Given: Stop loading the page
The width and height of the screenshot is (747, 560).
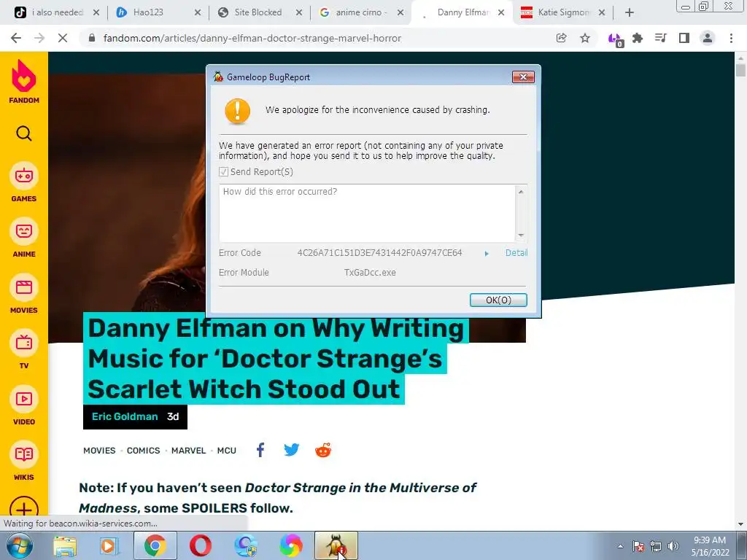Looking at the screenshot, I should [x=63, y=38].
